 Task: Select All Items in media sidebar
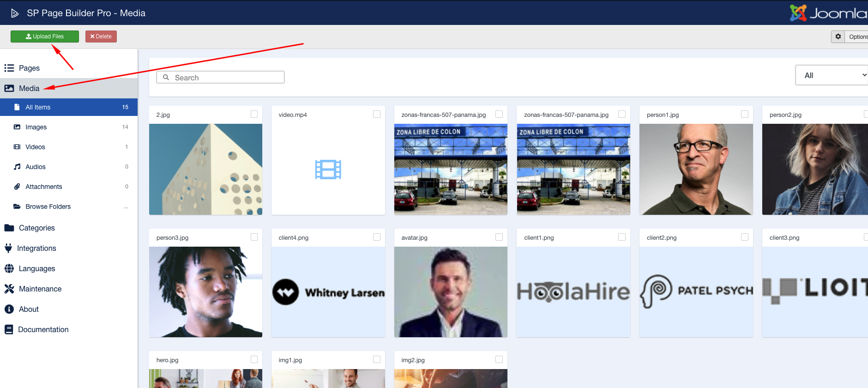69,107
